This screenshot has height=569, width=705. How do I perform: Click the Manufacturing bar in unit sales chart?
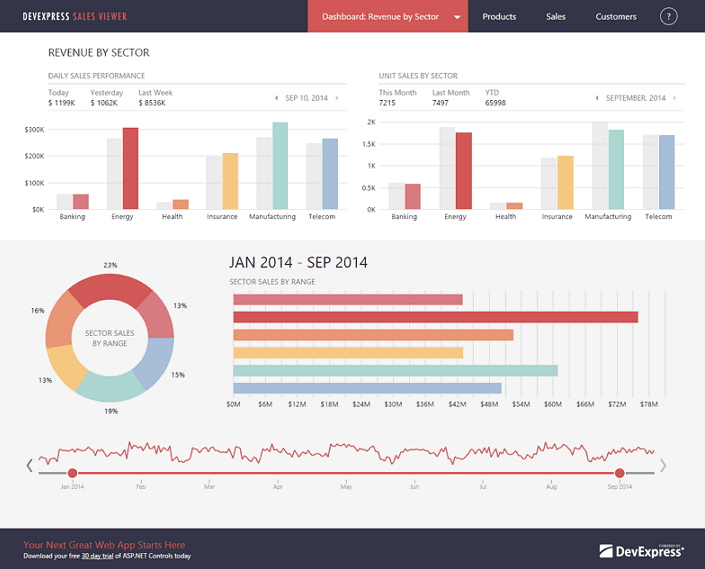(616, 169)
